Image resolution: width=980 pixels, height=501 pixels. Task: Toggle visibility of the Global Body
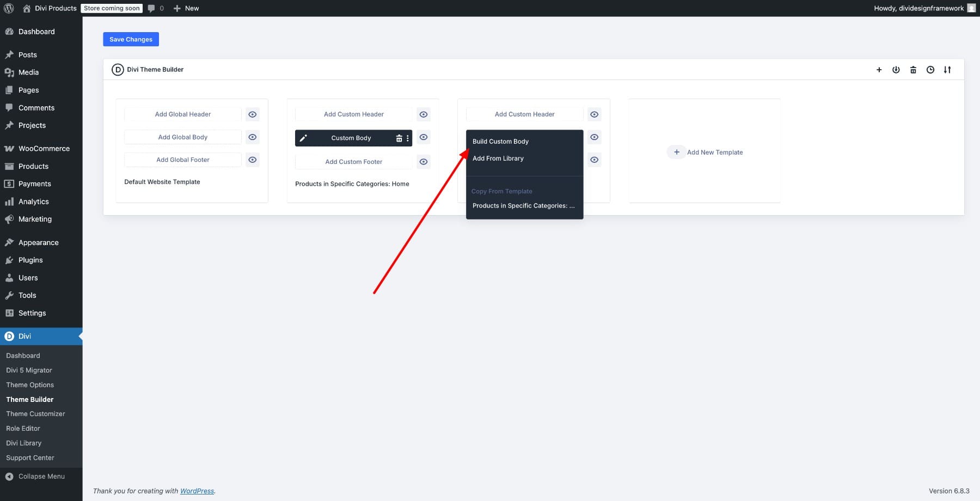tap(252, 137)
